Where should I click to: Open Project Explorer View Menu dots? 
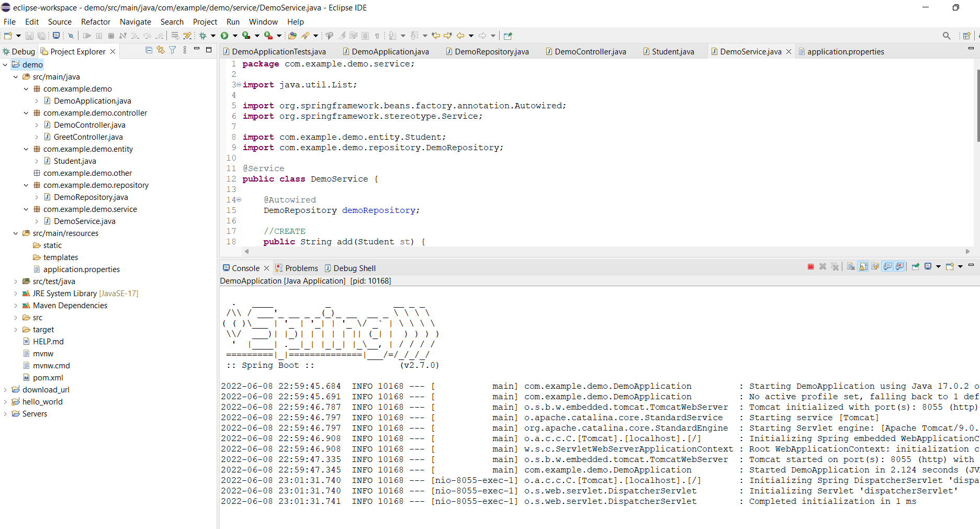tap(185, 50)
